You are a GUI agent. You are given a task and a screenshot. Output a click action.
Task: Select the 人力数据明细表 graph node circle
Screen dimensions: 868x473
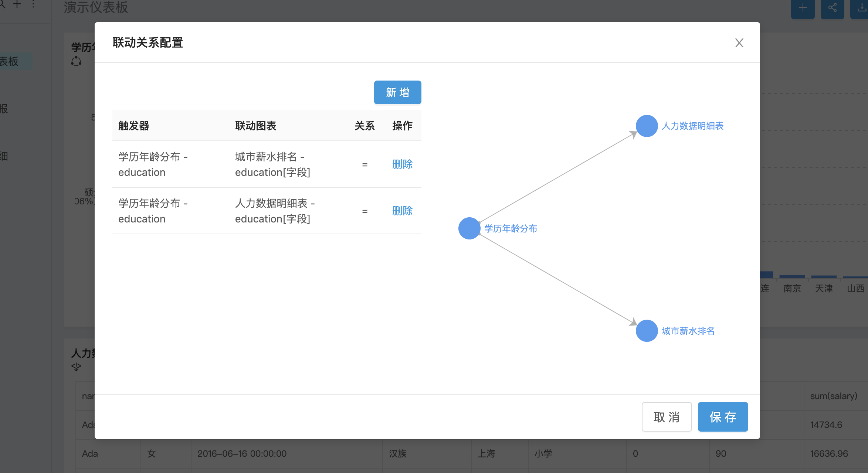(647, 126)
